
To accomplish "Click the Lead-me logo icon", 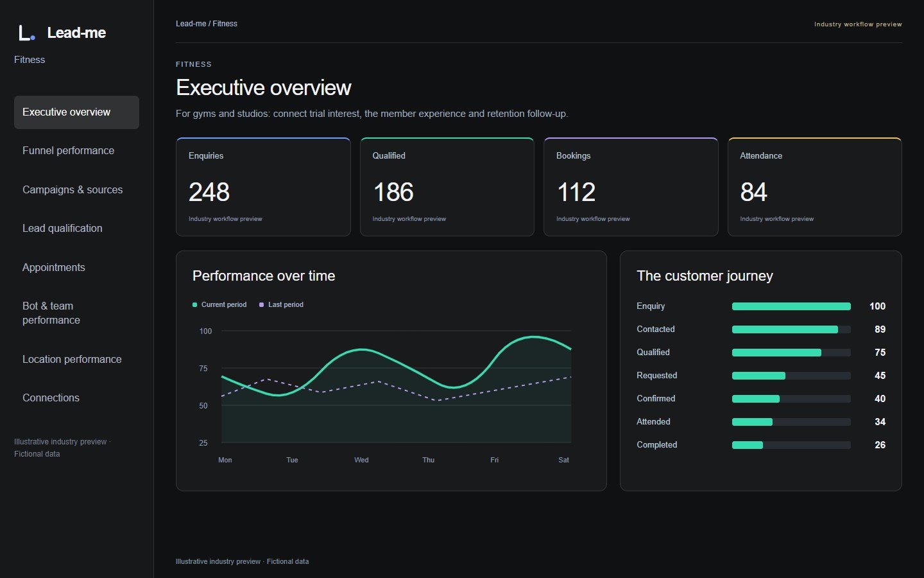I will click(x=26, y=33).
